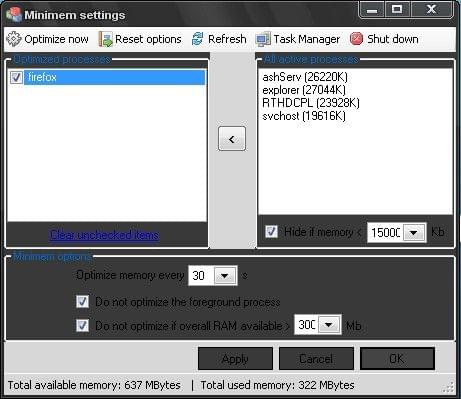This screenshot has height=399, width=461.
Task: Open the Optimize memory every seconds dropdown
Action: click(225, 276)
